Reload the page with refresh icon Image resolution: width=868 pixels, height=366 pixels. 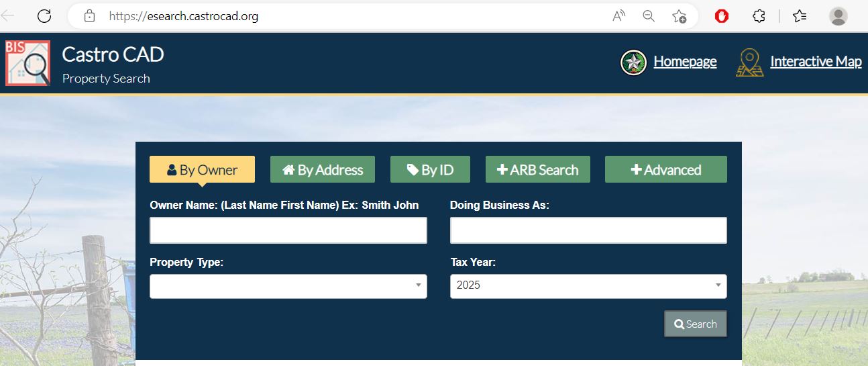pos(44,16)
